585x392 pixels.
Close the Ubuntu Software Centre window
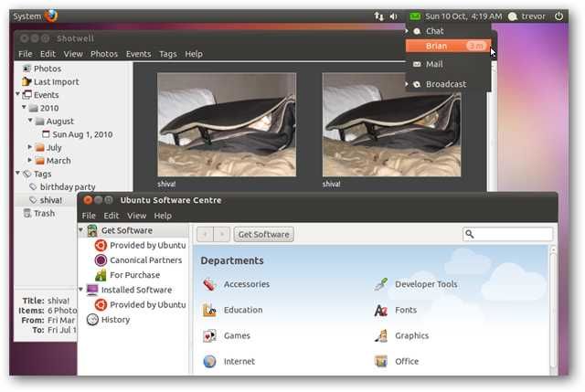pyautogui.click(x=88, y=200)
